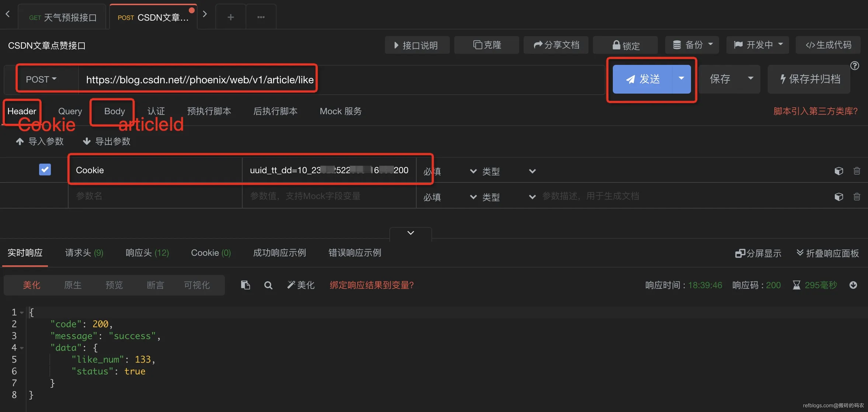Open the 响应头 (12) tab

[x=147, y=253]
